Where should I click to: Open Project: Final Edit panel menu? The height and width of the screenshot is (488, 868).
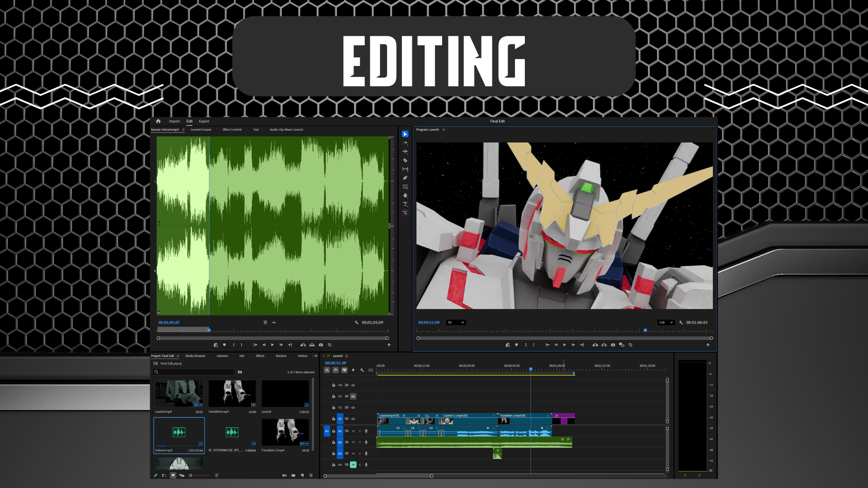[x=178, y=356]
